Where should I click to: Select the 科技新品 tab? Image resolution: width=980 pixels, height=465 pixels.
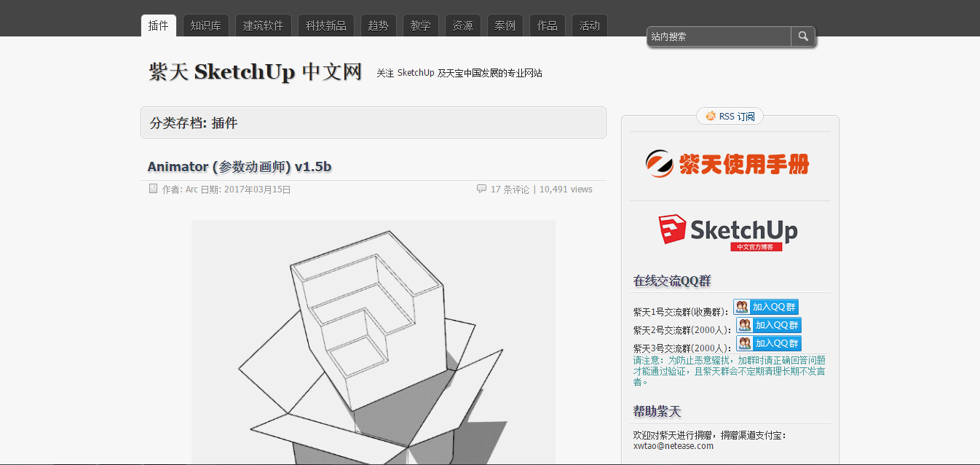326,26
